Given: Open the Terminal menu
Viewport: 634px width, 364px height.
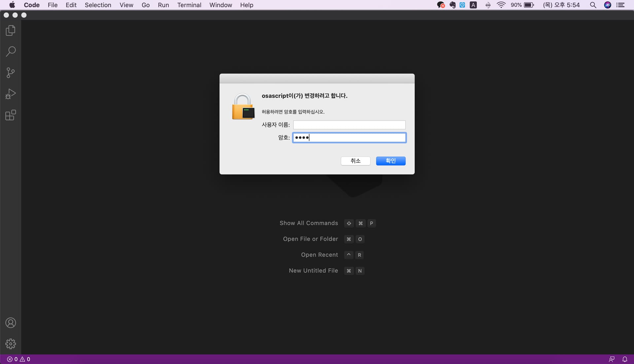Looking at the screenshot, I should (x=189, y=5).
